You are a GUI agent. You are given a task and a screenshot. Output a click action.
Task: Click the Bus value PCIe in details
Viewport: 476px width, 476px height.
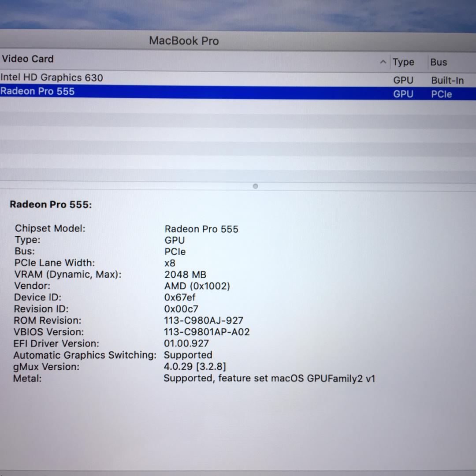[x=175, y=252]
